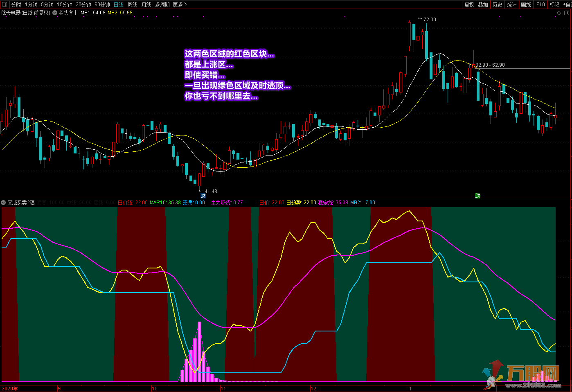Click the annotation line 都是上涨区

(209, 65)
